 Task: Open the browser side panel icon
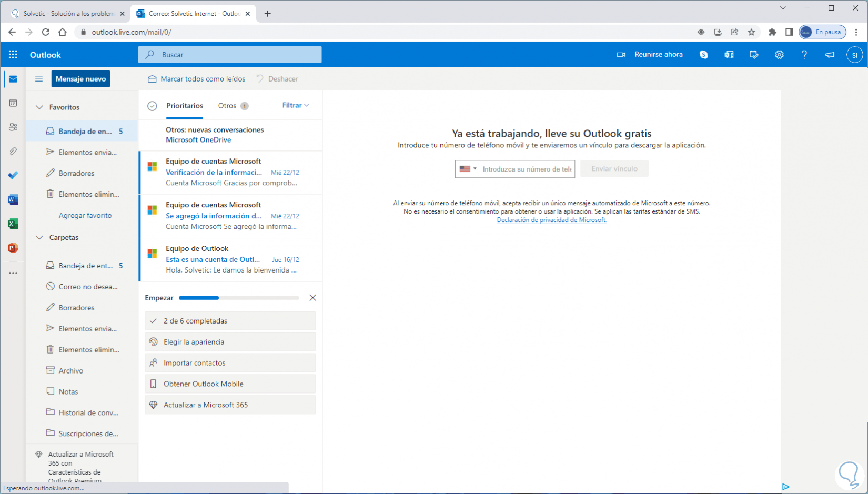pyautogui.click(x=789, y=32)
